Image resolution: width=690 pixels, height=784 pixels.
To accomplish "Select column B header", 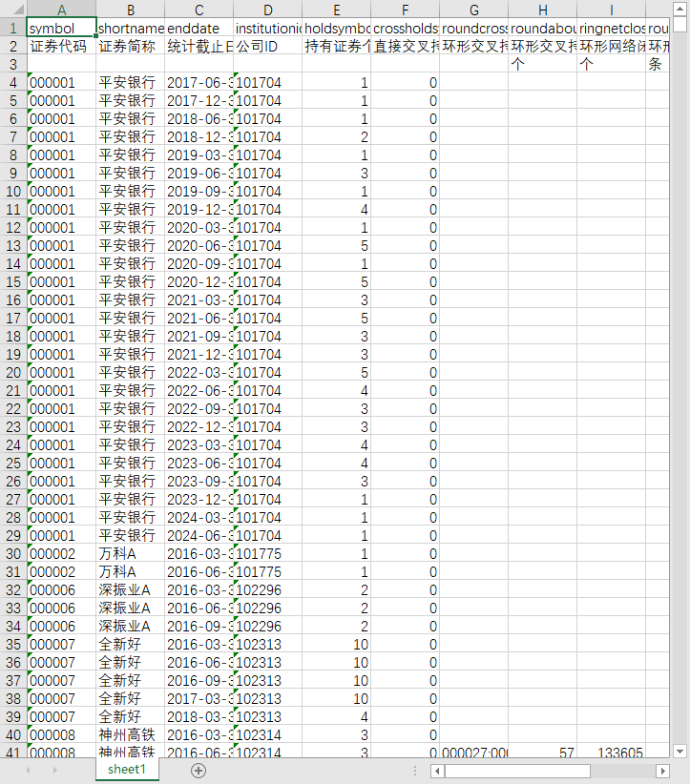I will point(131,10).
